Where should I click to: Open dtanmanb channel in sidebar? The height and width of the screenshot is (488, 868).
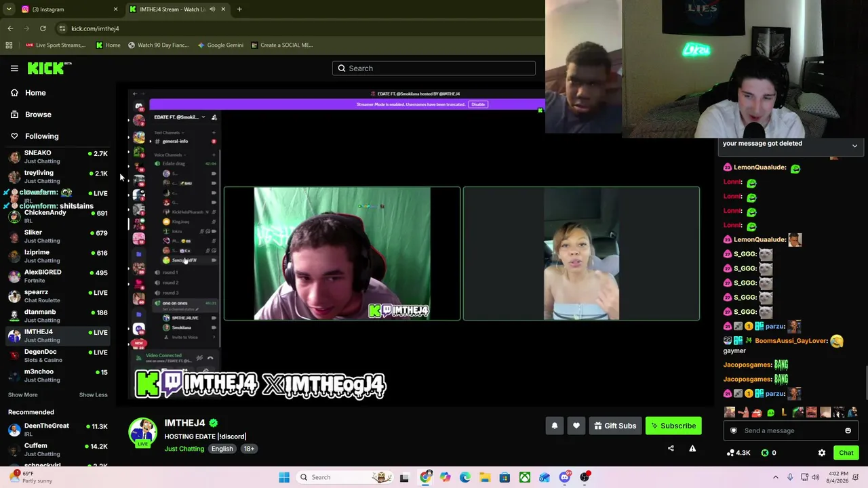point(58,315)
